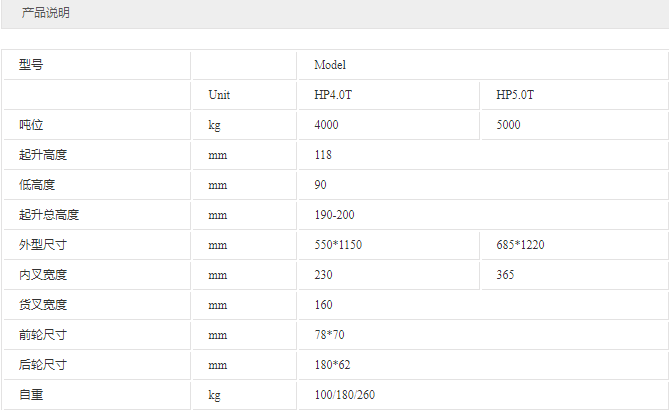Image resolution: width=669 pixels, height=410 pixels.
Task: Select the 4000 tonnage value
Action: pos(326,125)
